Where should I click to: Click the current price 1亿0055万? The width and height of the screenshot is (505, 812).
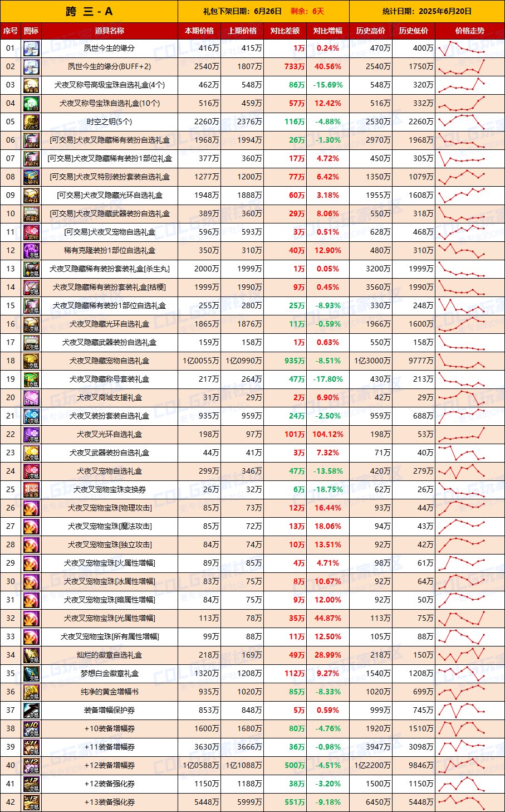(x=201, y=361)
